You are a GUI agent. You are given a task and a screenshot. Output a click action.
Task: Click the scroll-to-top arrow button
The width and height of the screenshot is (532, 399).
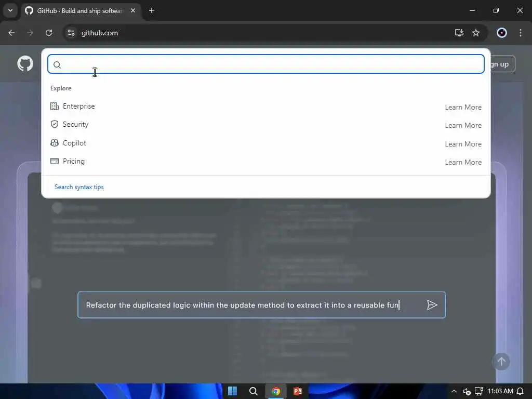pyautogui.click(x=501, y=362)
